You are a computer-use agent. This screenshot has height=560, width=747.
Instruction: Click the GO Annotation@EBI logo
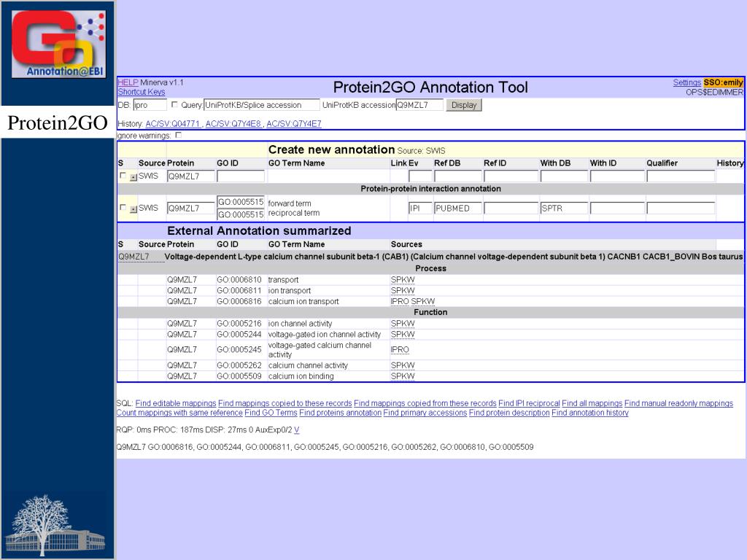pos(58,44)
